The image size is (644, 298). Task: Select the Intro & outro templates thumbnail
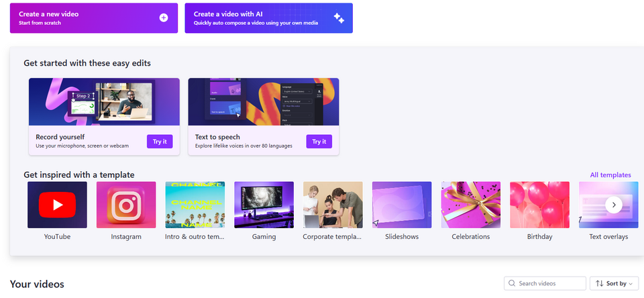pyautogui.click(x=195, y=205)
